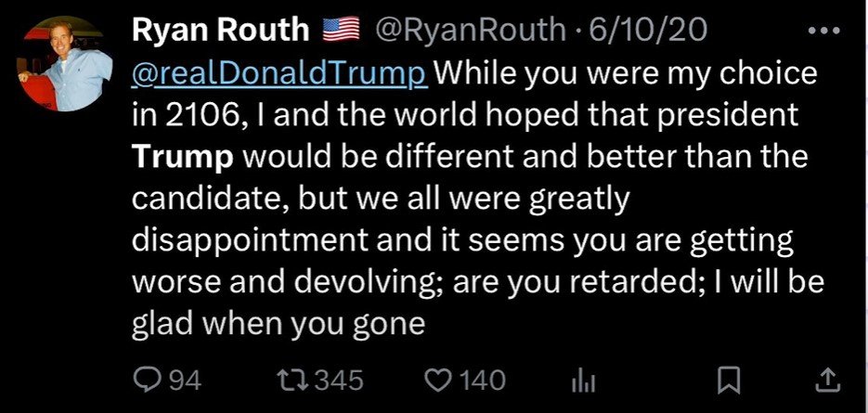Click the @RyanRouth handle
The height and width of the screenshot is (413, 868).
470,30
